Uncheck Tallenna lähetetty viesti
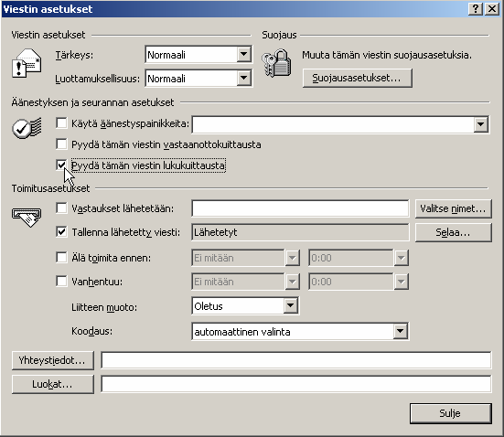Screen dimensions: 504x437 point(61,231)
